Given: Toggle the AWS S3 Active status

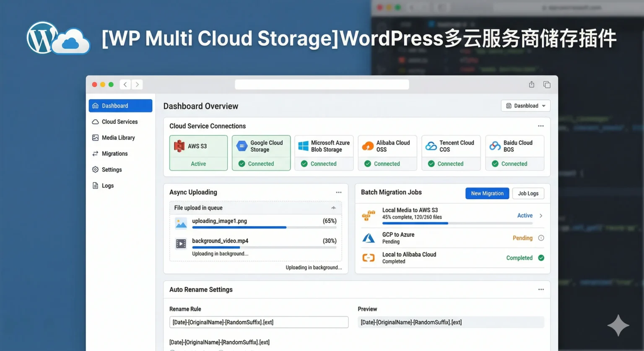Looking at the screenshot, I should (x=198, y=163).
